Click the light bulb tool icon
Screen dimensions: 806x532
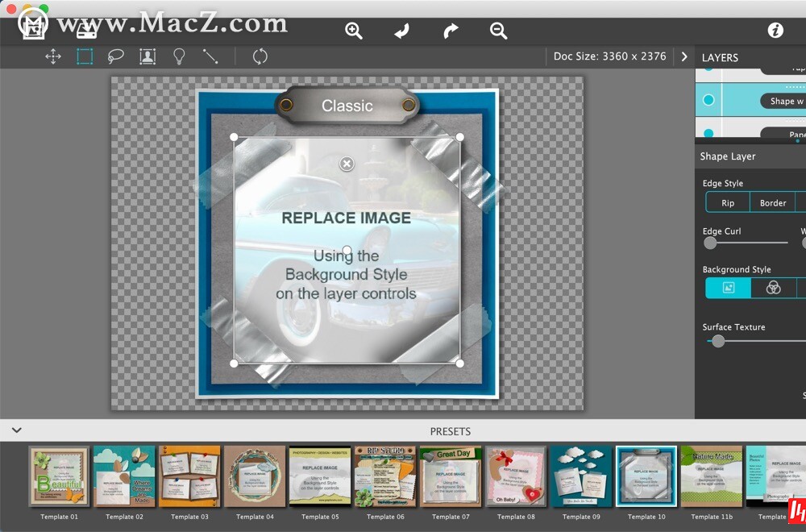point(179,56)
